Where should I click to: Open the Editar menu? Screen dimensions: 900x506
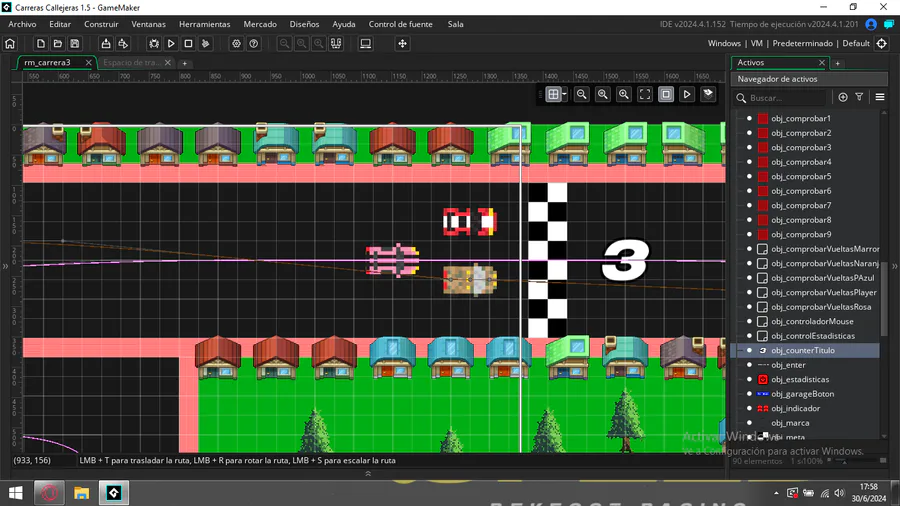click(60, 24)
